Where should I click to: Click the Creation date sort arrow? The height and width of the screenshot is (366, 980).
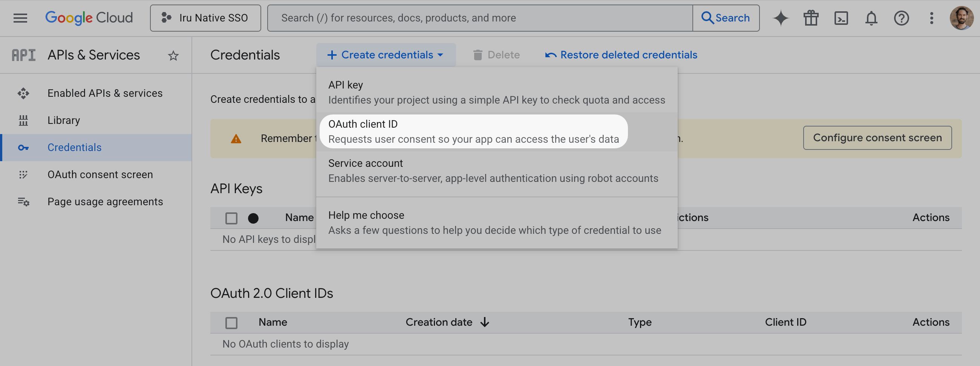coord(484,322)
